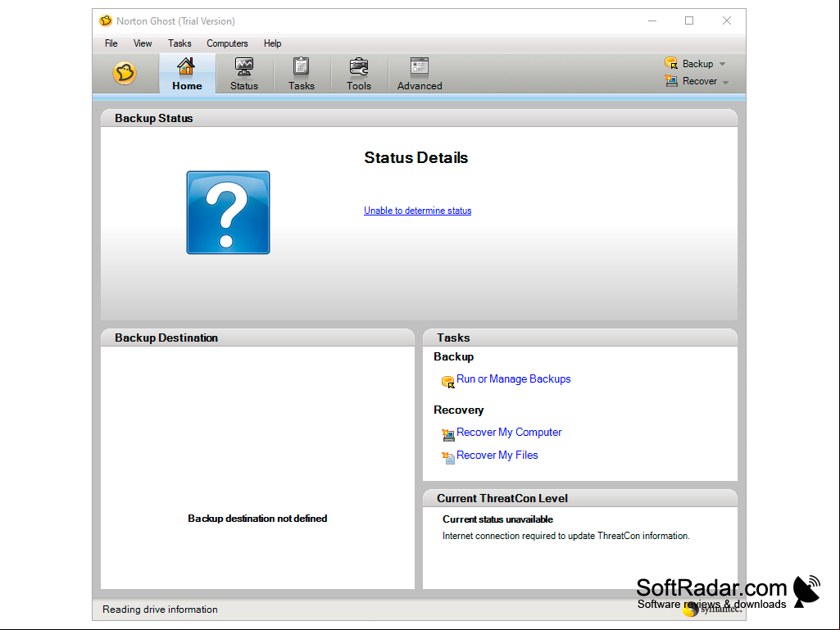This screenshot has height=630, width=840.
Task: Click the blue question mark status icon
Action: pos(228,213)
